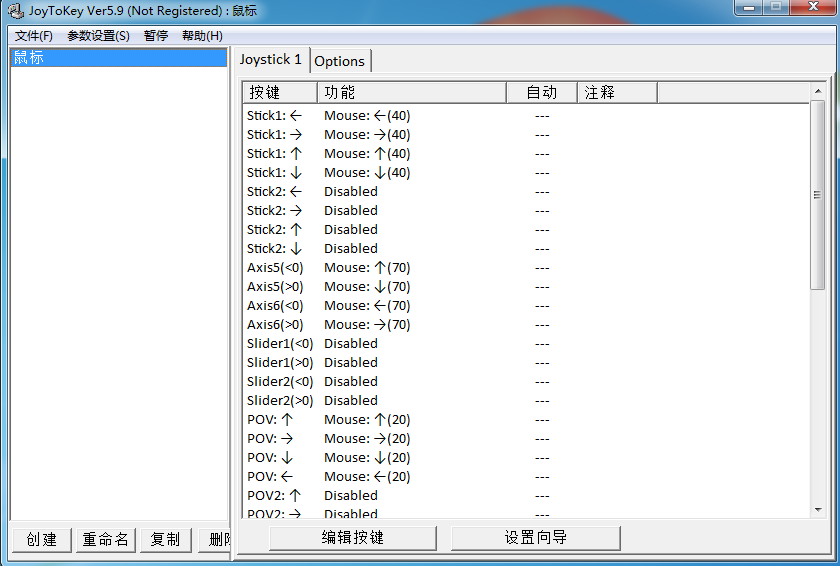Click the partially visible 删除 button
840x566 pixels.
[x=214, y=539]
